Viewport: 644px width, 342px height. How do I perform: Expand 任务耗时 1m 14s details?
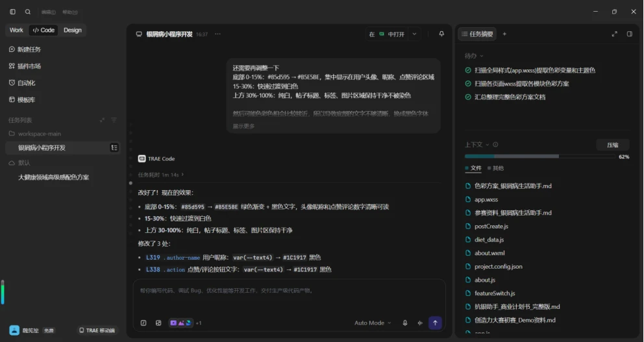click(x=161, y=175)
